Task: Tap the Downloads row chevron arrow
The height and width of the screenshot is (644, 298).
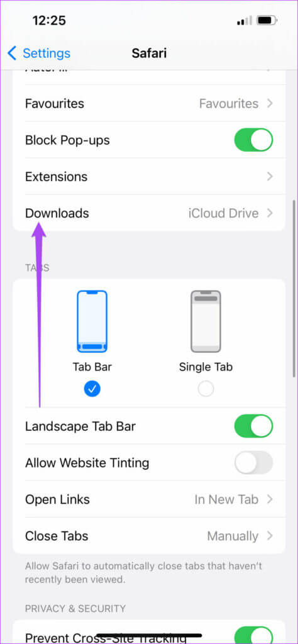Action: pyautogui.click(x=270, y=213)
